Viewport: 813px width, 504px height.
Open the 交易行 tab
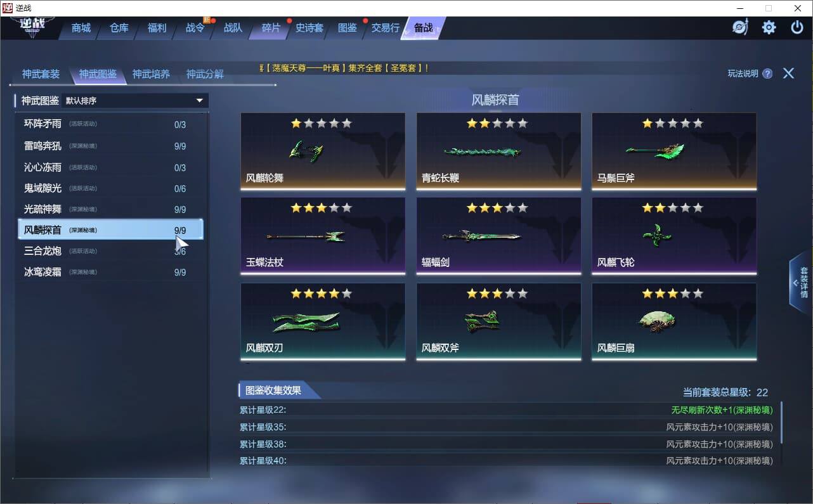coord(386,28)
